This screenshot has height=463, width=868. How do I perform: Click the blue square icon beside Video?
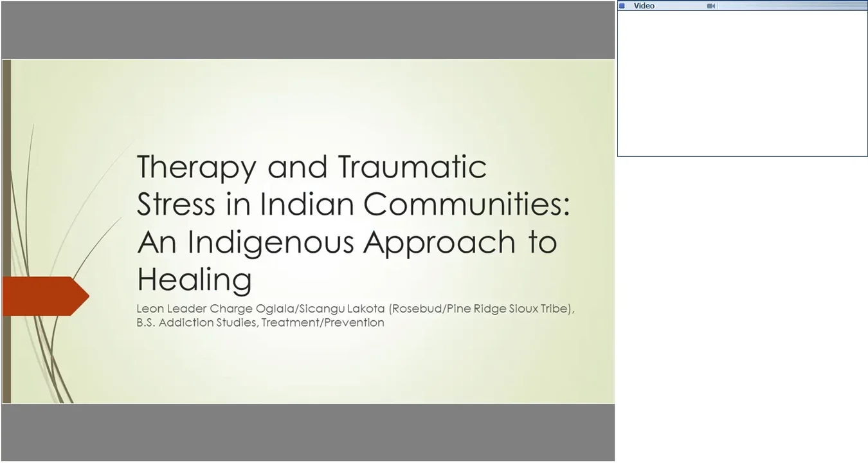622,6
